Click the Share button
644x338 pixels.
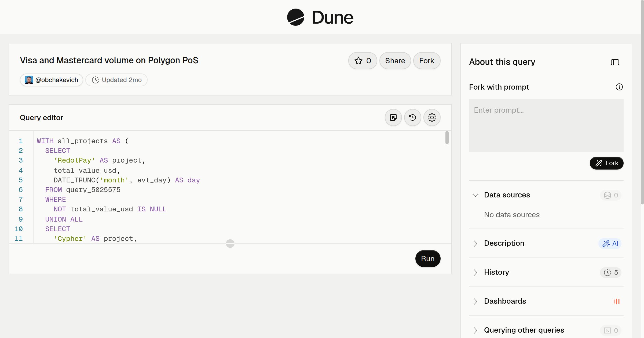(395, 61)
